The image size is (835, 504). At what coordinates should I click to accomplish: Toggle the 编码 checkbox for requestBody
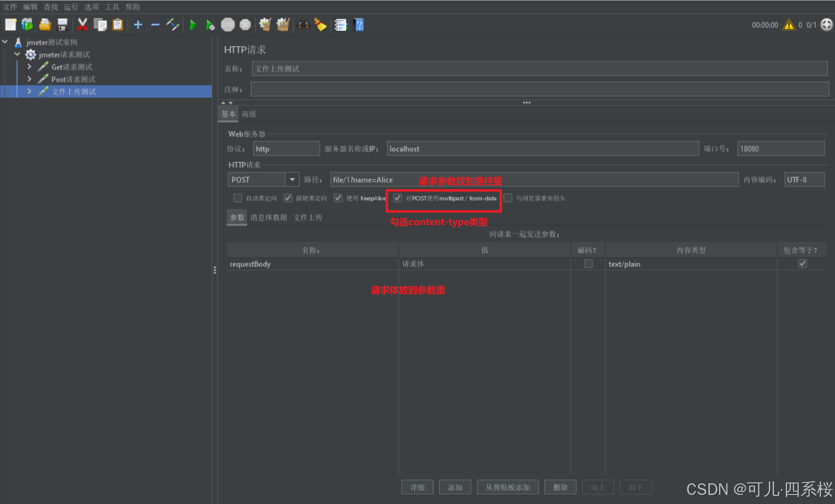pos(588,263)
